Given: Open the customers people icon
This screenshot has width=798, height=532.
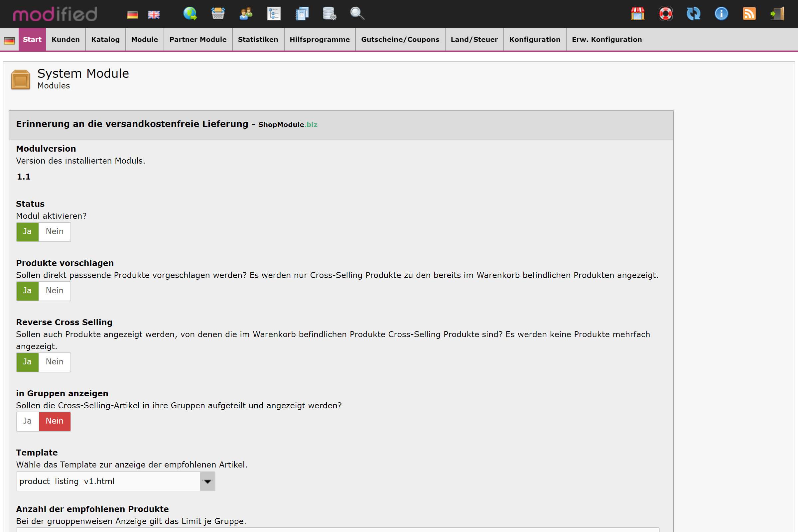Looking at the screenshot, I should click(246, 14).
